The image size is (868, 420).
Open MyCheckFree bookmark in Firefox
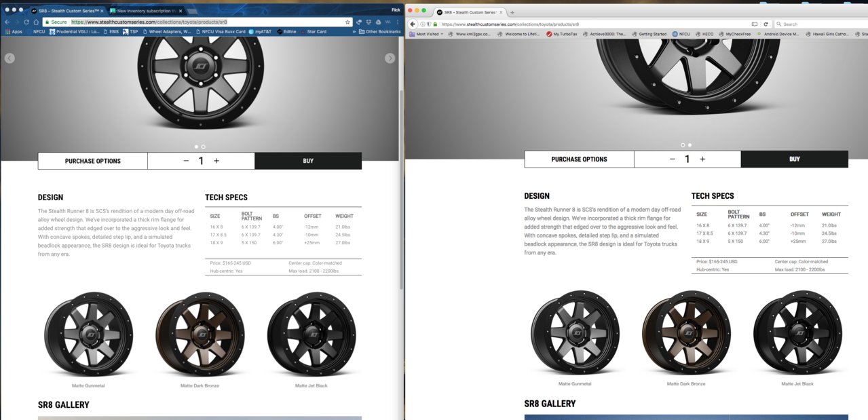point(735,34)
